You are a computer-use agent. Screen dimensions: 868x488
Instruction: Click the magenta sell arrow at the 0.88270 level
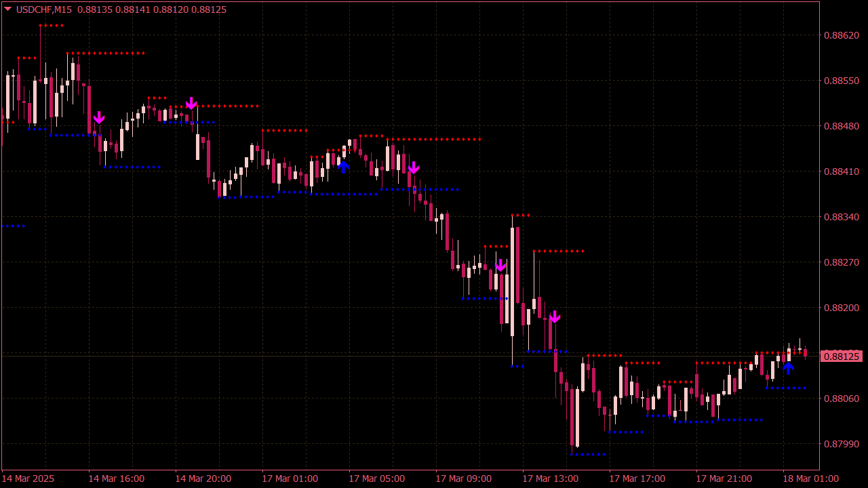pos(500,265)
